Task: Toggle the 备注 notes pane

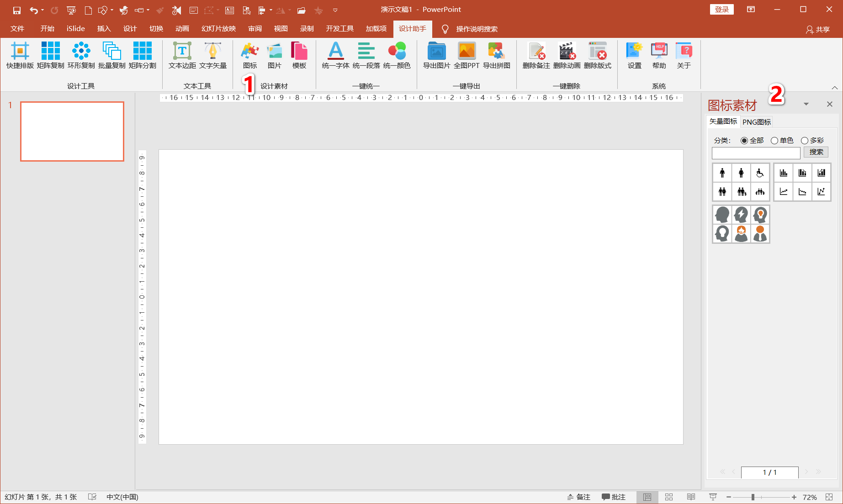Action: (579, 497)
